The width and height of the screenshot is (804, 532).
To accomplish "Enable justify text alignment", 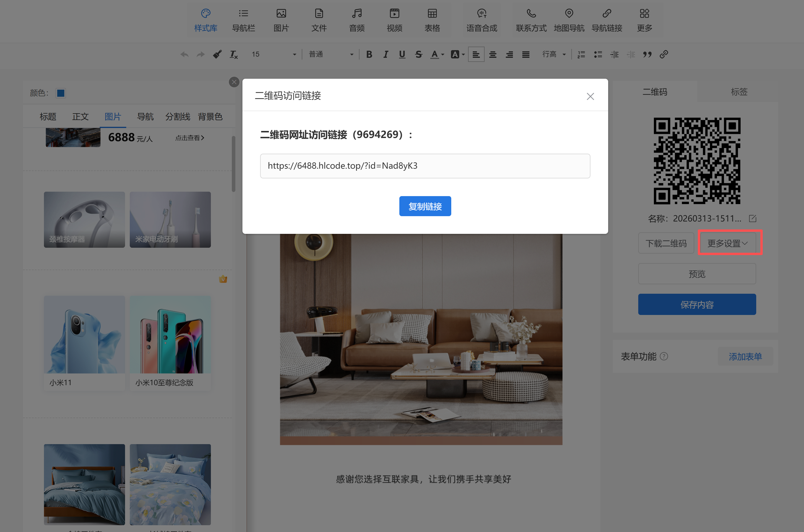I will (526, 54).
